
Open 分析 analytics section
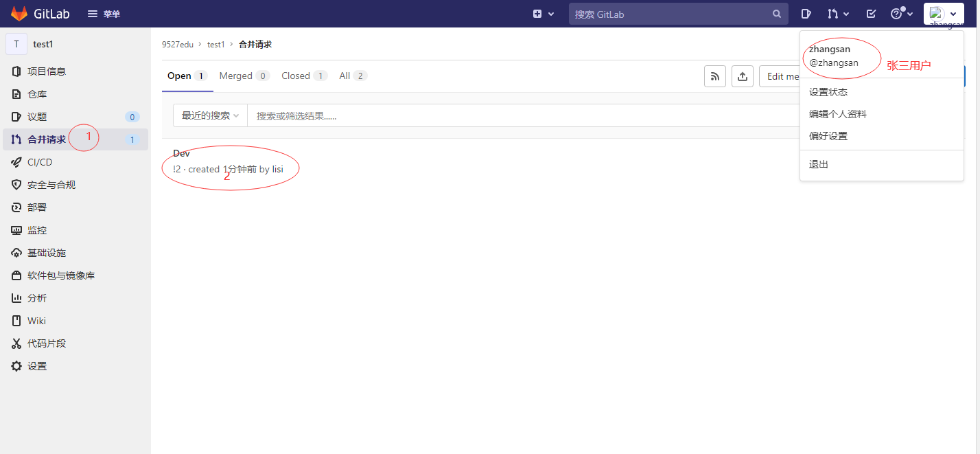point(75,298)
